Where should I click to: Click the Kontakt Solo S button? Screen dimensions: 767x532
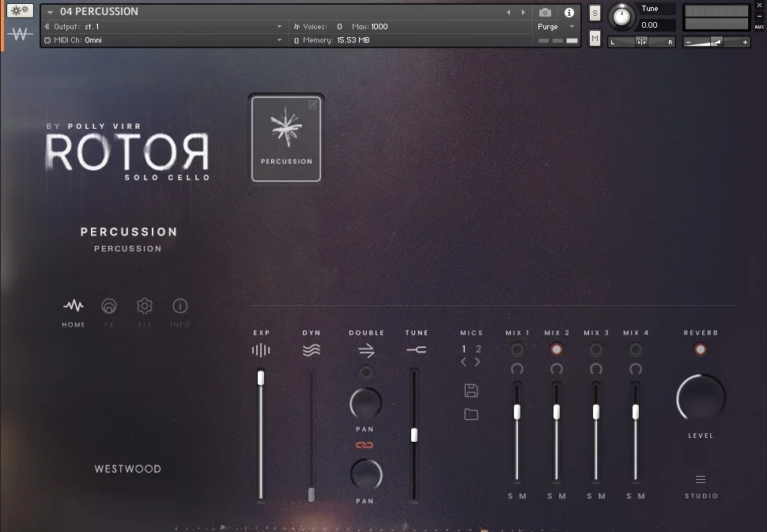click(x=595, y=13)
